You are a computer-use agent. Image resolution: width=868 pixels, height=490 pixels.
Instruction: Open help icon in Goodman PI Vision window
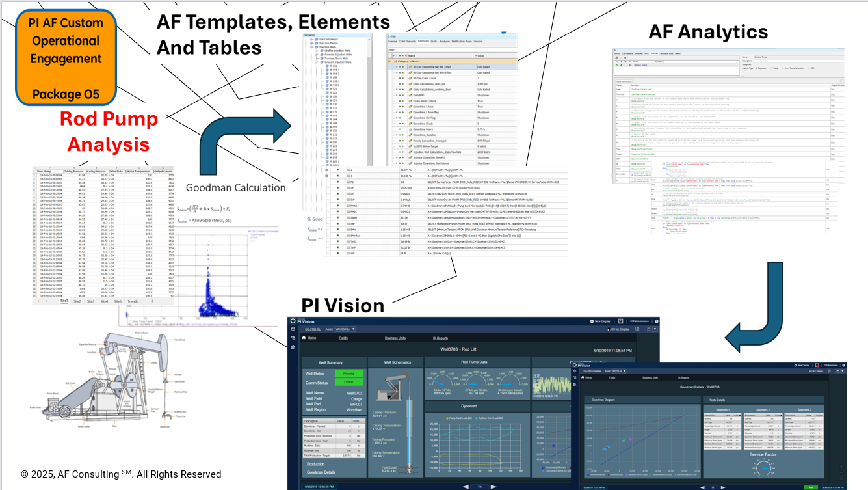843,365
